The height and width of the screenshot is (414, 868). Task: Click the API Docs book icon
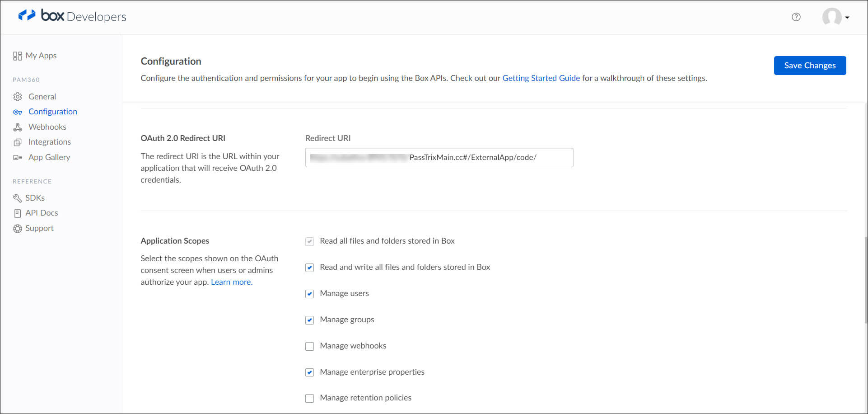pyautogui.click(x=18, y=213)
